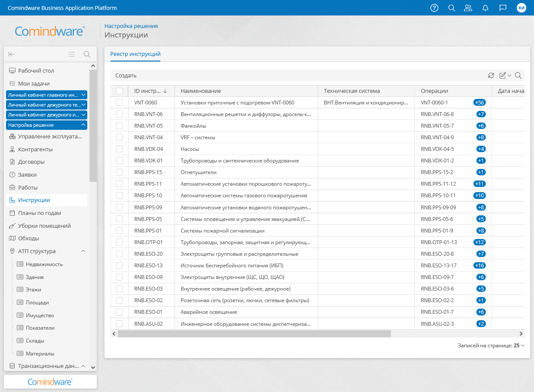Viewport: 534px width, 392px height.
Task: Toggle navigation list view icon
Action: 72,54
